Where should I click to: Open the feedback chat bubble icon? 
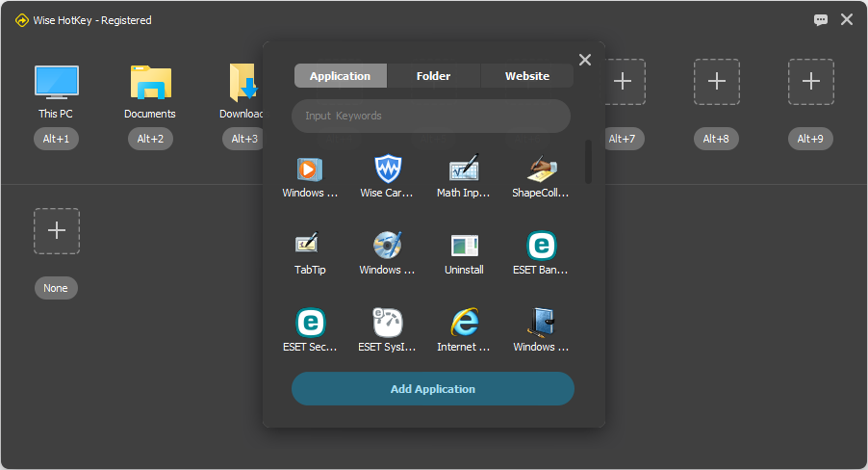(821, 20)
